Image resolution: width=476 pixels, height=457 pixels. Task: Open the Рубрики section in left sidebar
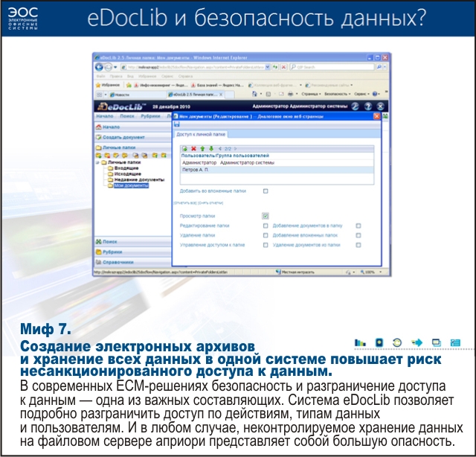pos(132,252)
